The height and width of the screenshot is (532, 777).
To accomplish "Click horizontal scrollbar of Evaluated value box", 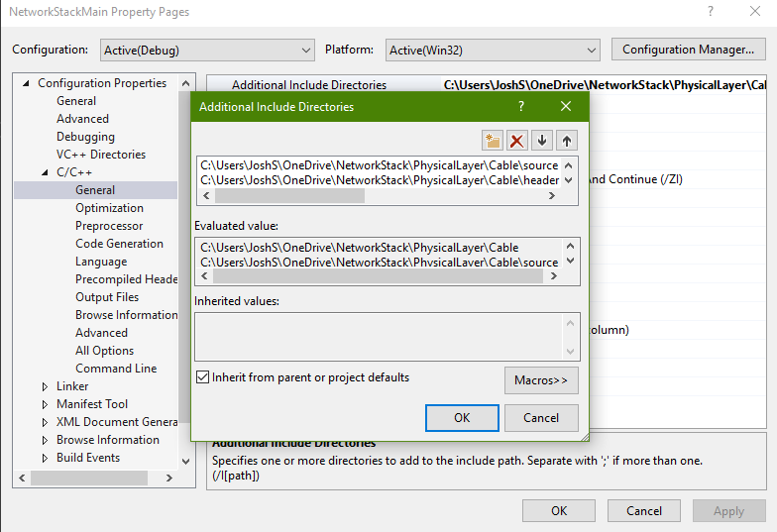I will [x=378, y=276].
